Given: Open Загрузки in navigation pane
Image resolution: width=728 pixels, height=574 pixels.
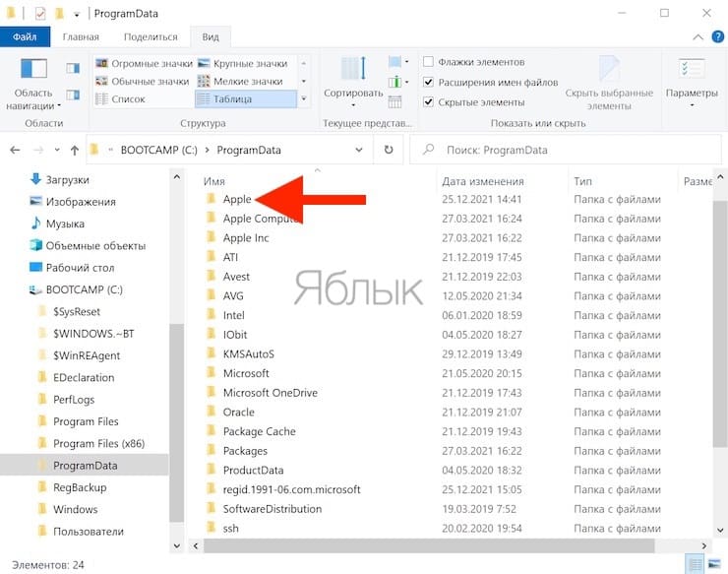Looking at the screenshot, I should (67, 180).
